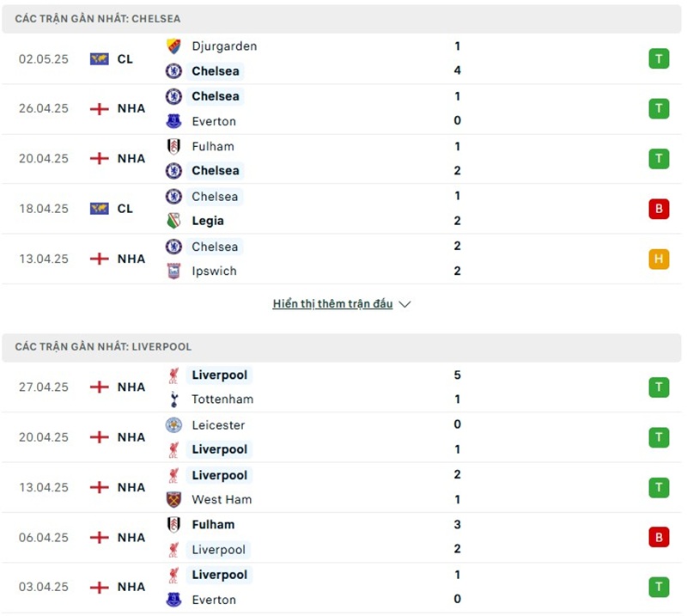The image size is (687, 616).
Task: Click the Ipswich club crest icon
Action: tap(173, 271)
